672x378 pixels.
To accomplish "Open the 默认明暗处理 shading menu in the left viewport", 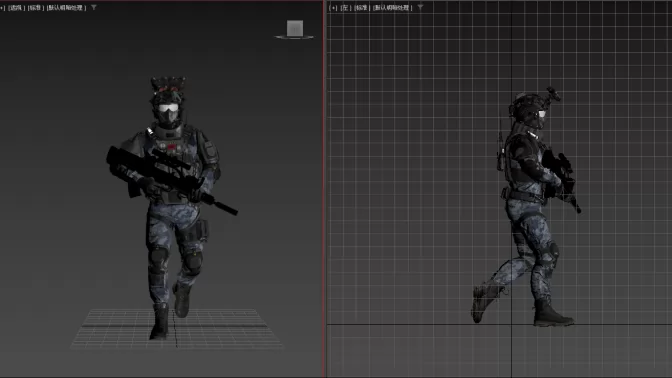I will [x=393, y=8].
